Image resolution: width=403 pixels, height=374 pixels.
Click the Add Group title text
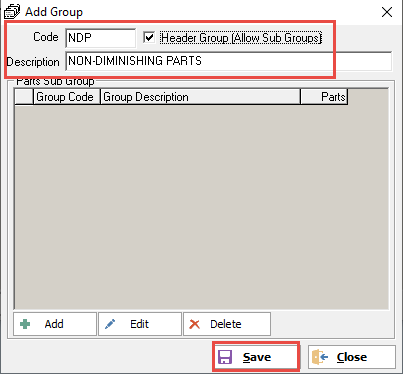click(54, 12)
